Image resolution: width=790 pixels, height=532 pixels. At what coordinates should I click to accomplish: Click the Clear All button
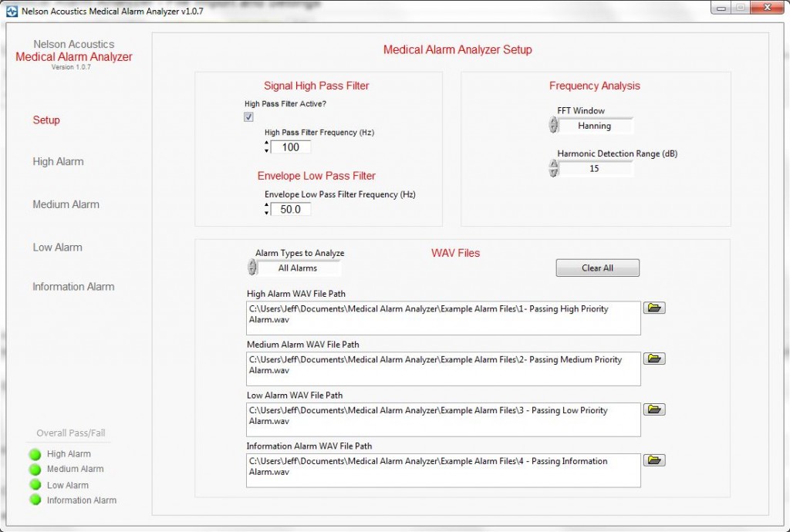click(597, 268)
